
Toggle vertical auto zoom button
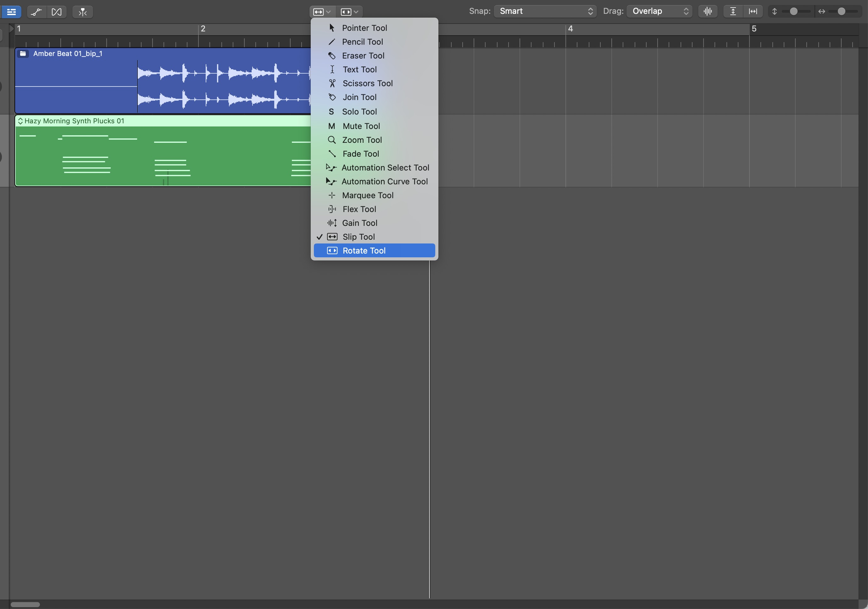733,11
